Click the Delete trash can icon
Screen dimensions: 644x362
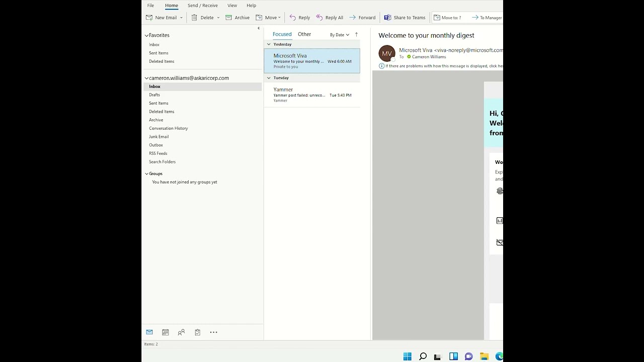[194, 18]
